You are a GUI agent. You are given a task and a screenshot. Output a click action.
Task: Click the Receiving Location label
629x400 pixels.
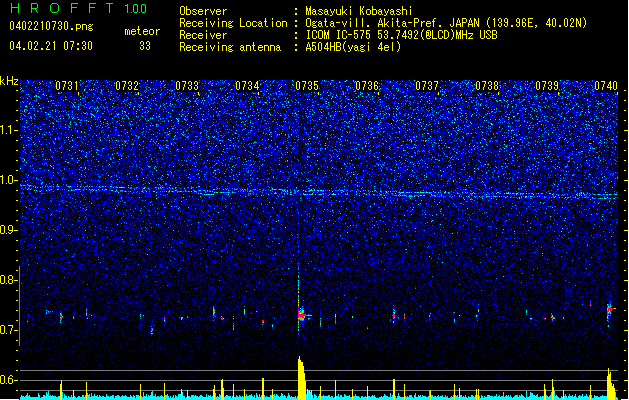(x=233, y=23)
